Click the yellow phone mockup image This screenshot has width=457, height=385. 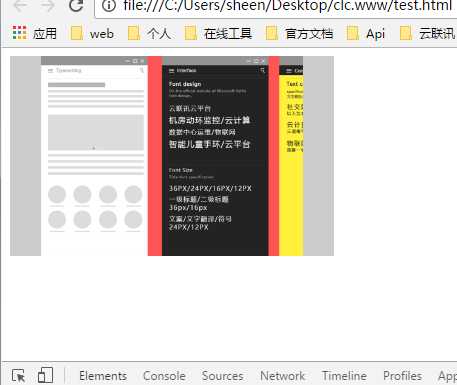click(291, 156)
